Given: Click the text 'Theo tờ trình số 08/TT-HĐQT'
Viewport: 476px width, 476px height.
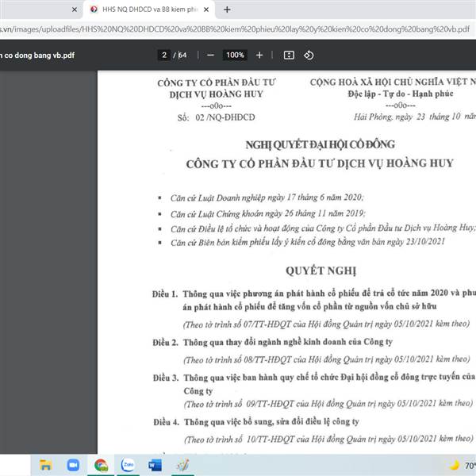Looking at the screenshot, I should coord(239,360).
